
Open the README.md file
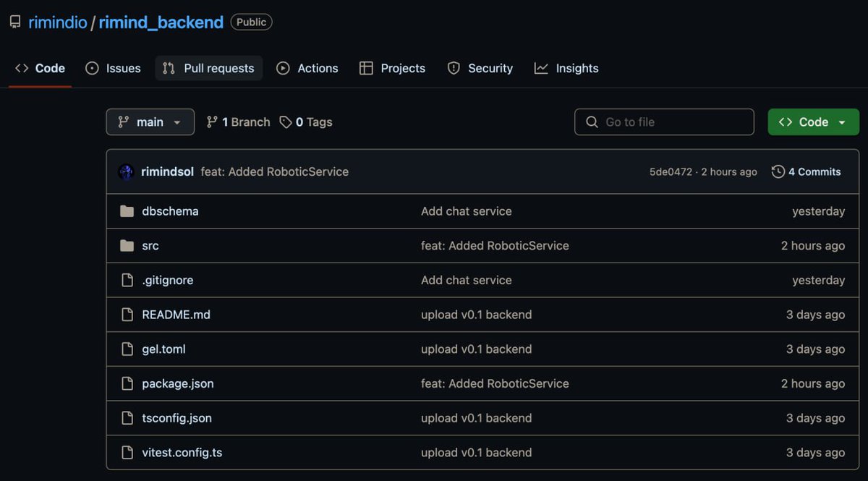[176, 315]
